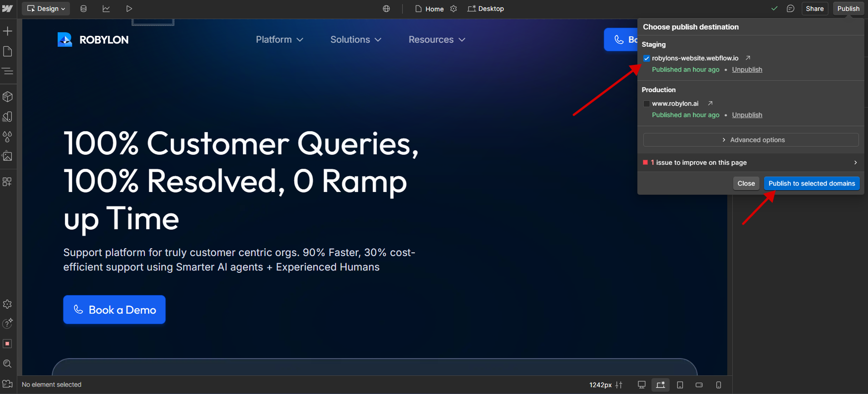Open the Variables panel
The height and width of the screenshot is (394, 868).
point(8,117)
